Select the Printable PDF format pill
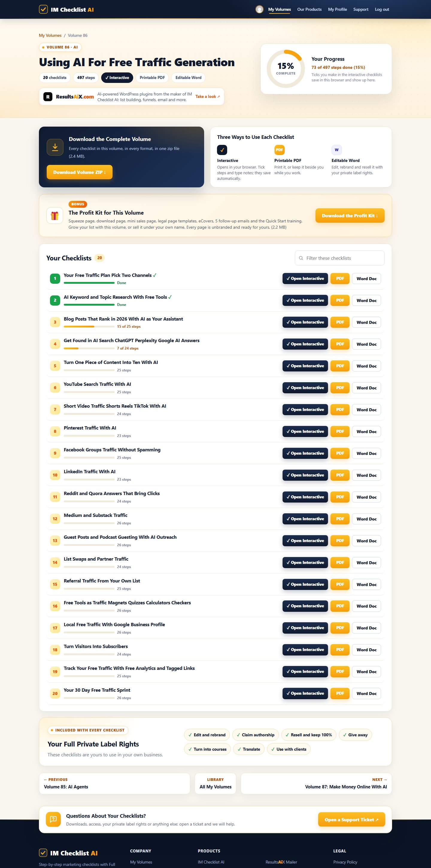Screen dimensions: 431x868 (x=152, y=78)
